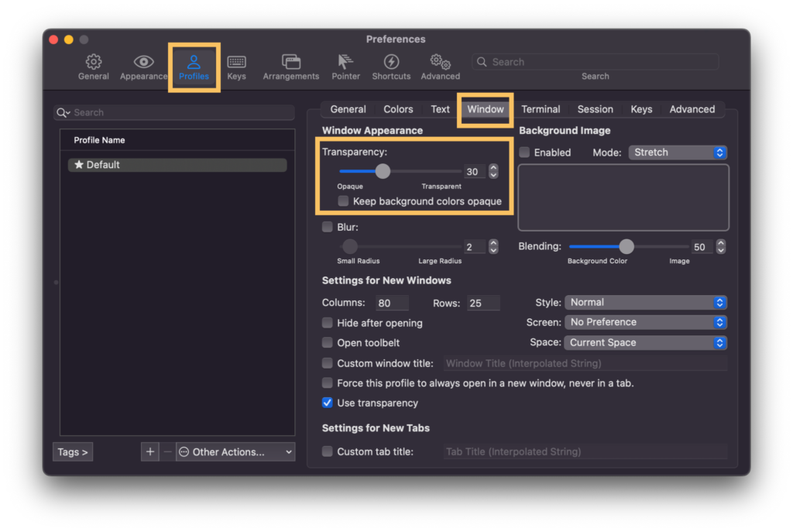Viewport: 793px width, 532px height.
Task: Click the Tab Title interpolated string field
Action: coord(585,451)
